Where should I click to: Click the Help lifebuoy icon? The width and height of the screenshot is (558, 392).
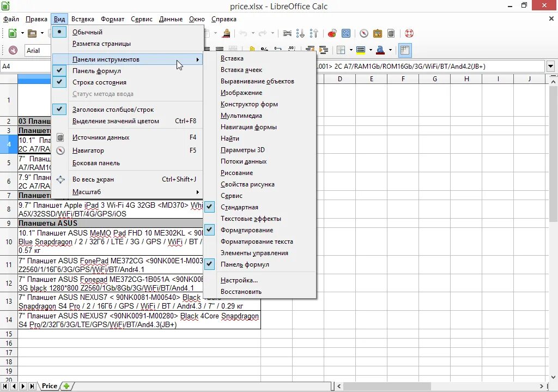[x=408, y=33]
